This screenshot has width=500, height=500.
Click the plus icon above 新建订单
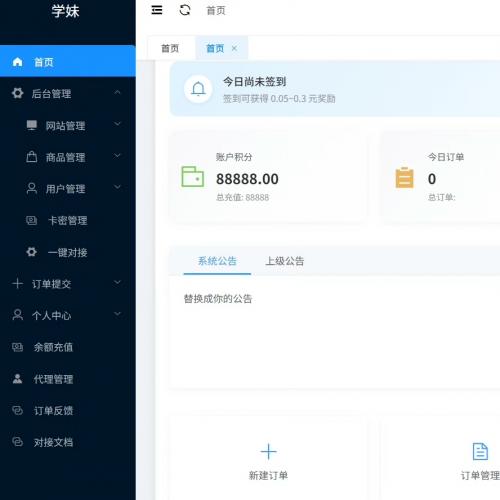point(268,452)
